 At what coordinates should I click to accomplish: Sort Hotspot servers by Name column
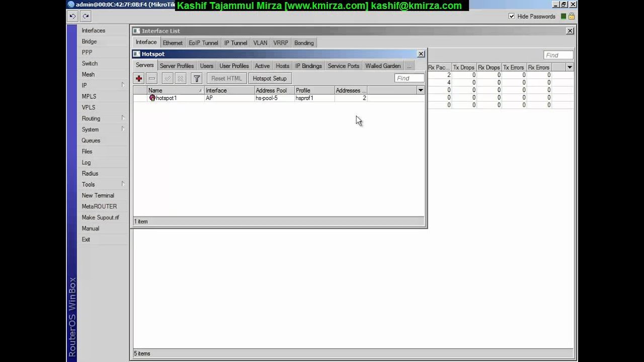coord(176,90)
